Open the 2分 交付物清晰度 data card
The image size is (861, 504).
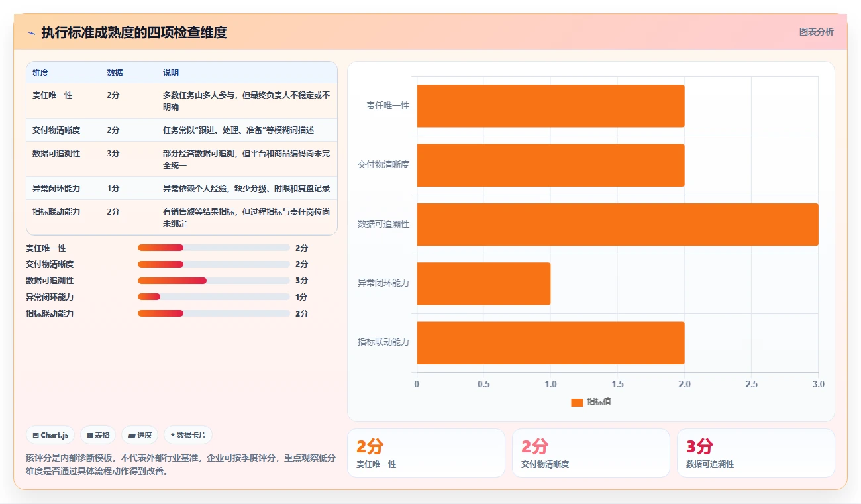click(591, 453)
